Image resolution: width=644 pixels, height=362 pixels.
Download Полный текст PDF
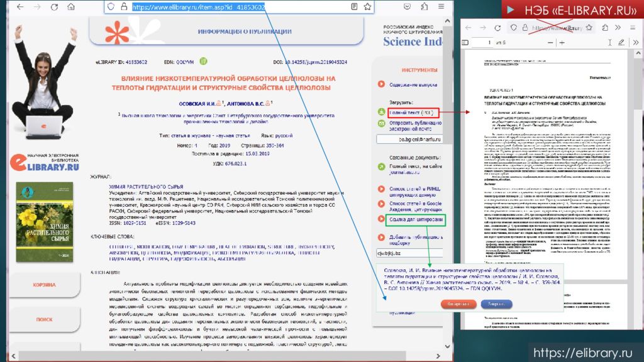[x=411, y=112]
